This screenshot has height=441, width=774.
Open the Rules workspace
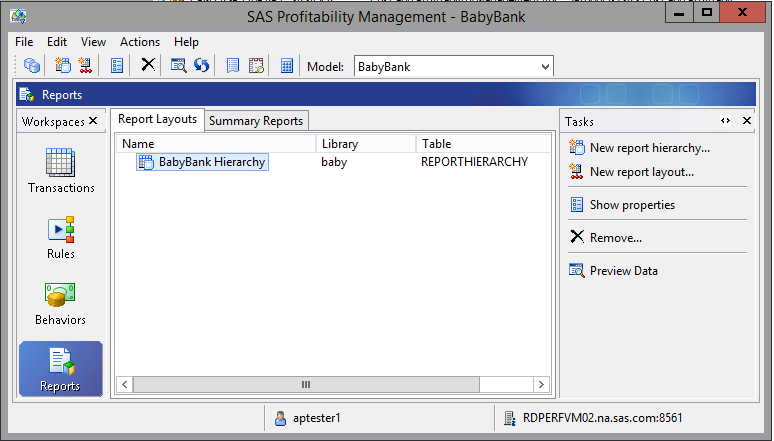click(61, 238)
